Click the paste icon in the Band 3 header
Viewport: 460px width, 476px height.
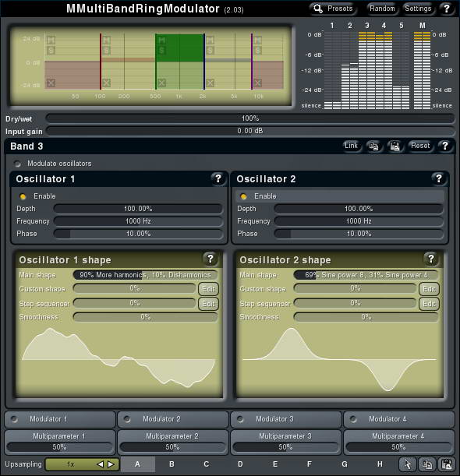click(x=395, y=146)
